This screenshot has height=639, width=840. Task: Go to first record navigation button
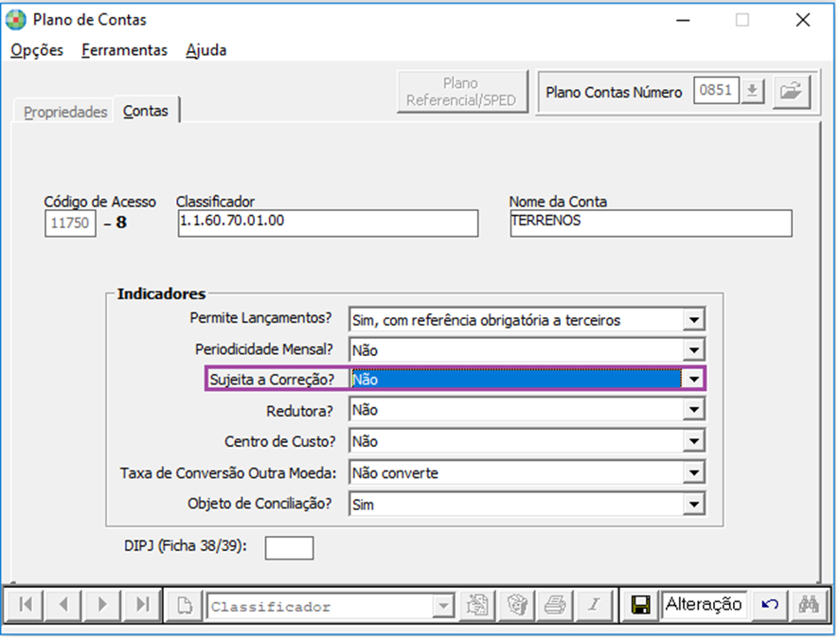click(25, 605)
